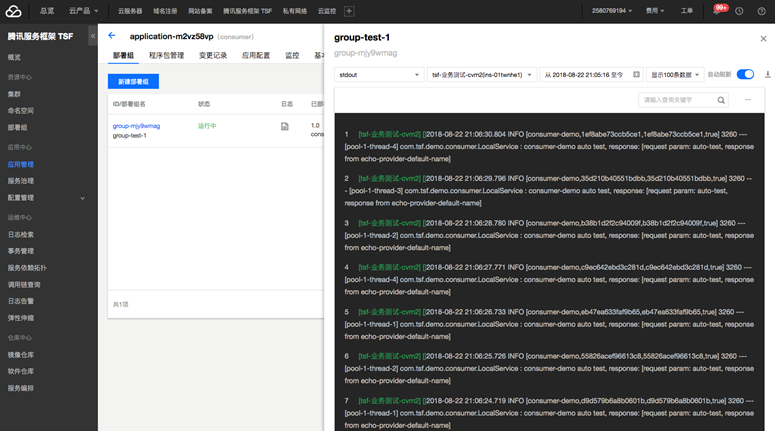Open the calendar icon in time range
Image resolution: width=775 pixels, height=431 pixels.
coord(636,75)
